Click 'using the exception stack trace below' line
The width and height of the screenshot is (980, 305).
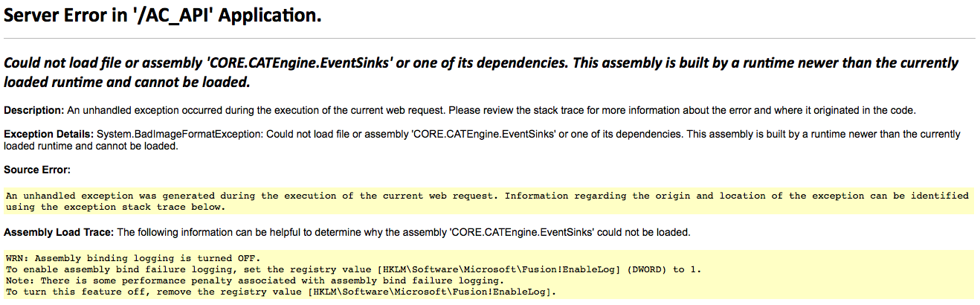pos(115,207)
